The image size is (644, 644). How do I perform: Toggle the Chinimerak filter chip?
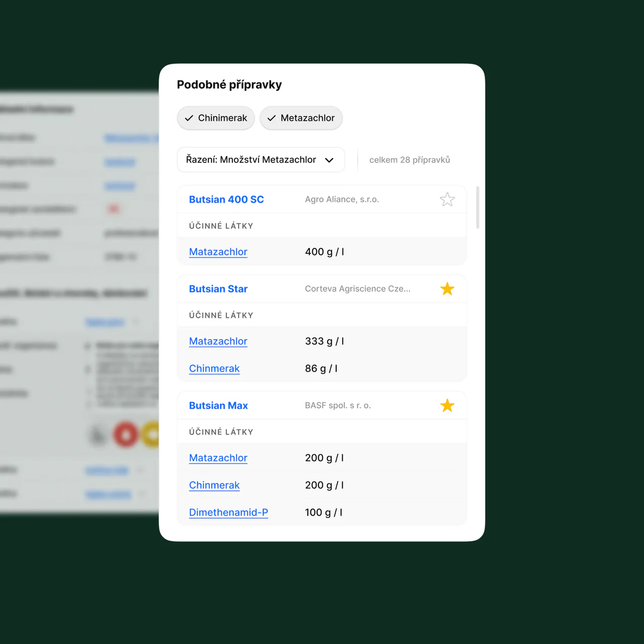click(x=216, y=118)
